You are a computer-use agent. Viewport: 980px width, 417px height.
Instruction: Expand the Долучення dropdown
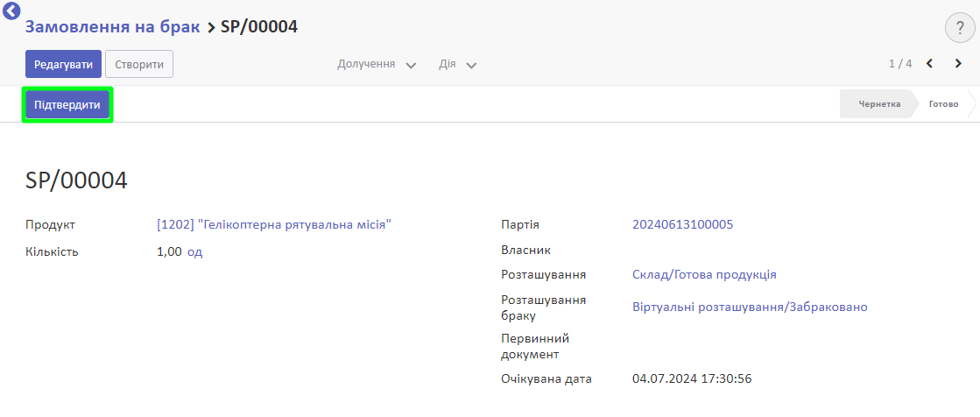tap(377, 65)
